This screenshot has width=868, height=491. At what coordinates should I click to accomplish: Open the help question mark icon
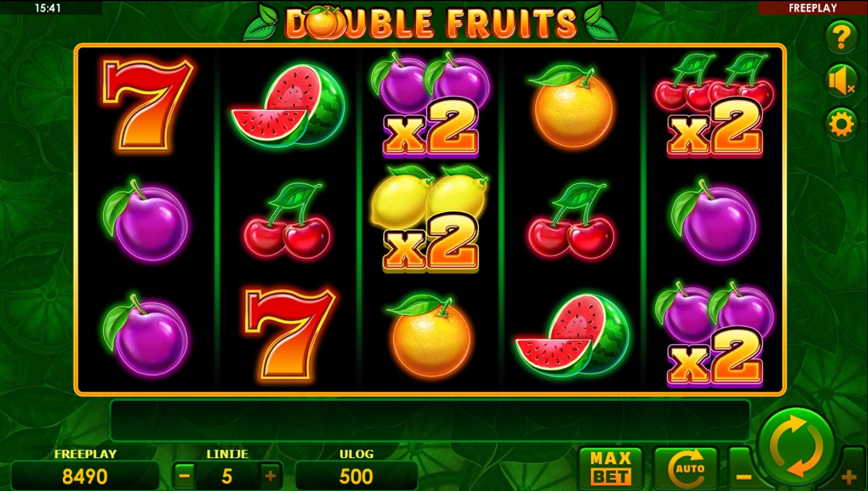point(842,37)
